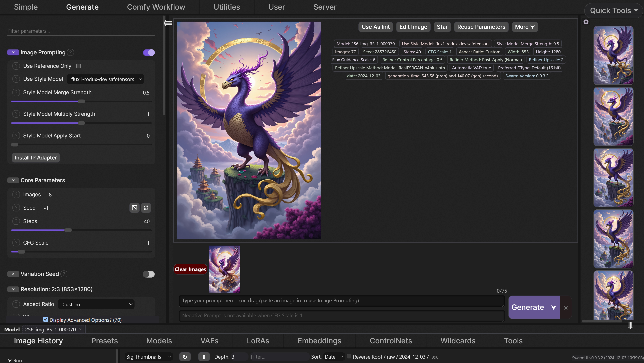Open help for Aspect Ratio
The width and height of the screenshot is (644, 363).
16,304
